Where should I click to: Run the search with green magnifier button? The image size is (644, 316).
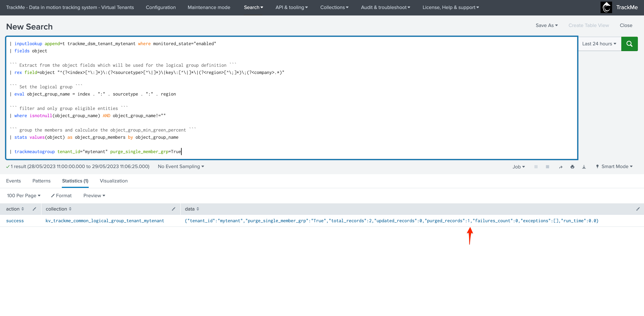coord(629,44)
